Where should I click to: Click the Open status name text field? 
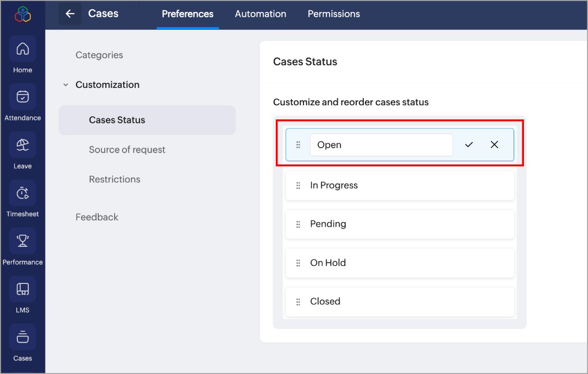click(381, 145)
